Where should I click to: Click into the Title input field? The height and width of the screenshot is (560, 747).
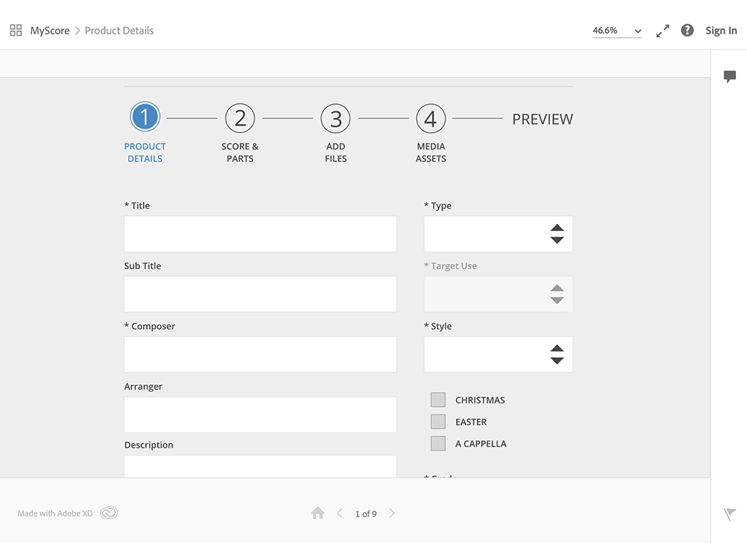260,234
